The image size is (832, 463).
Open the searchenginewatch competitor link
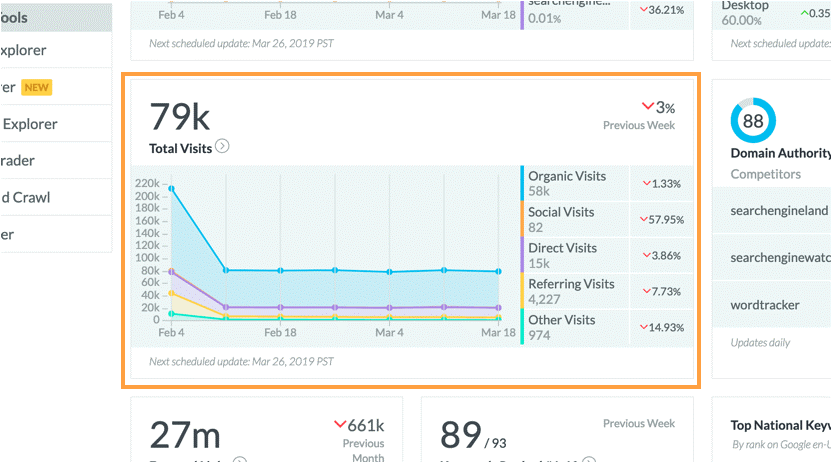tap(780, 258)
